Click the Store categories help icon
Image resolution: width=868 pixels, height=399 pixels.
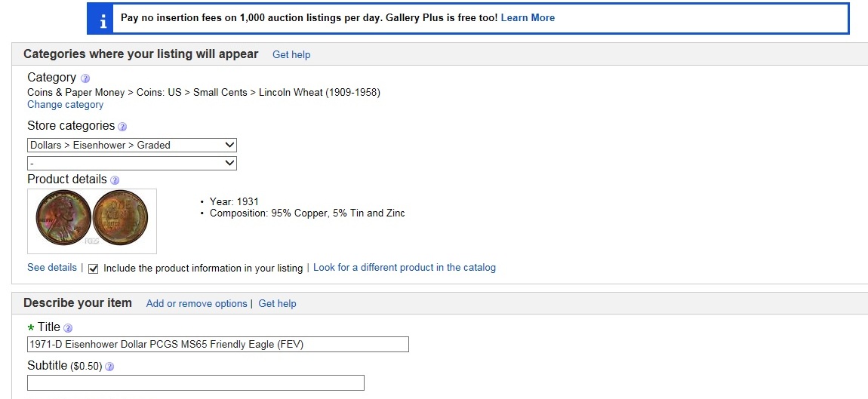[122, 127]
